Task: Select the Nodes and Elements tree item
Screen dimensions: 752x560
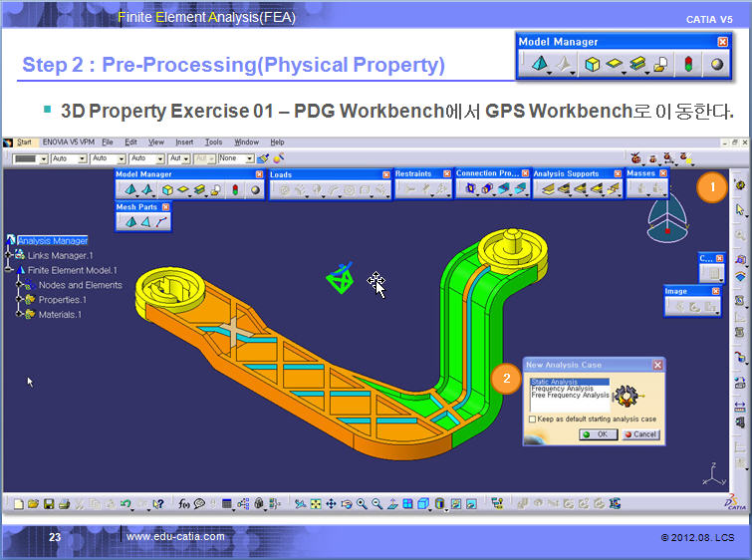Action: click(x=80, y=285)
